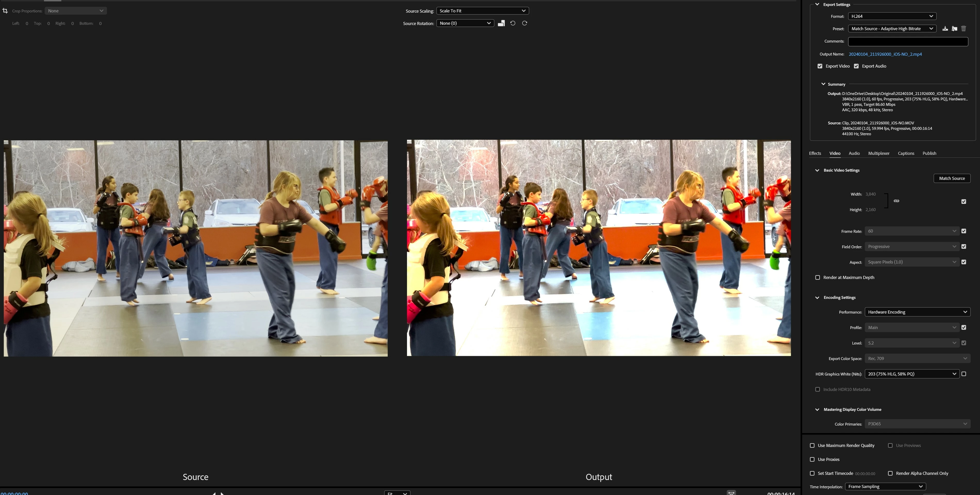
Task: Enable Render at Maximum Depth
Action: (818, 278)
